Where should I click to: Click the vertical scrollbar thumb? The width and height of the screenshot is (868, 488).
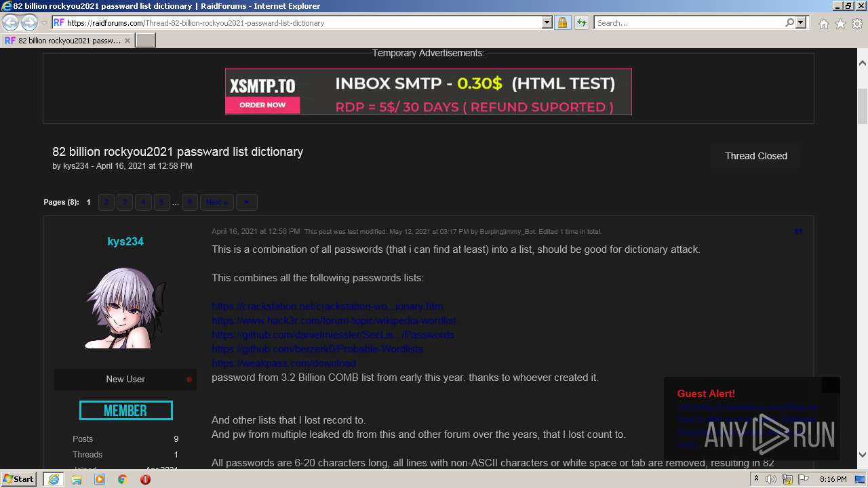(x=863, y=107)
